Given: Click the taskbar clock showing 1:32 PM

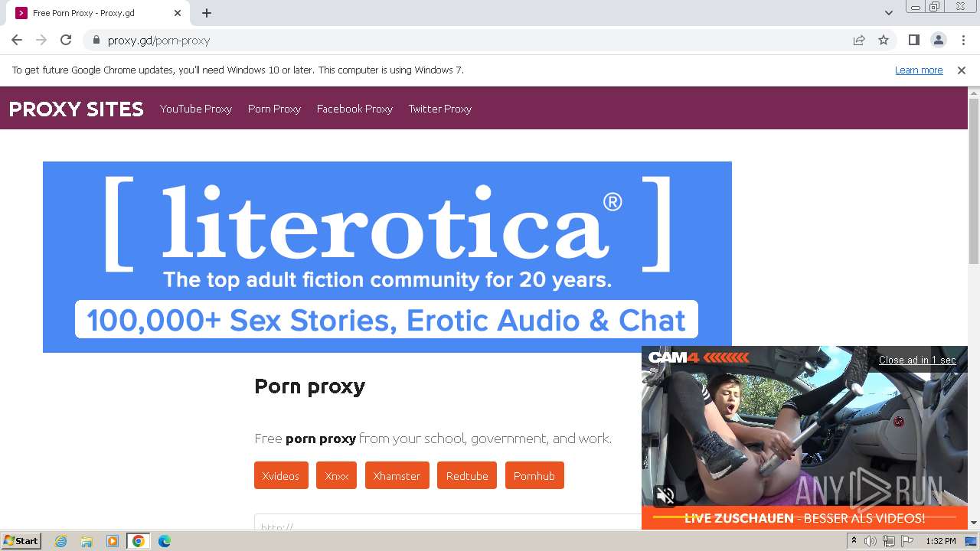Looking at the screenshot, I should click(940, 541).
